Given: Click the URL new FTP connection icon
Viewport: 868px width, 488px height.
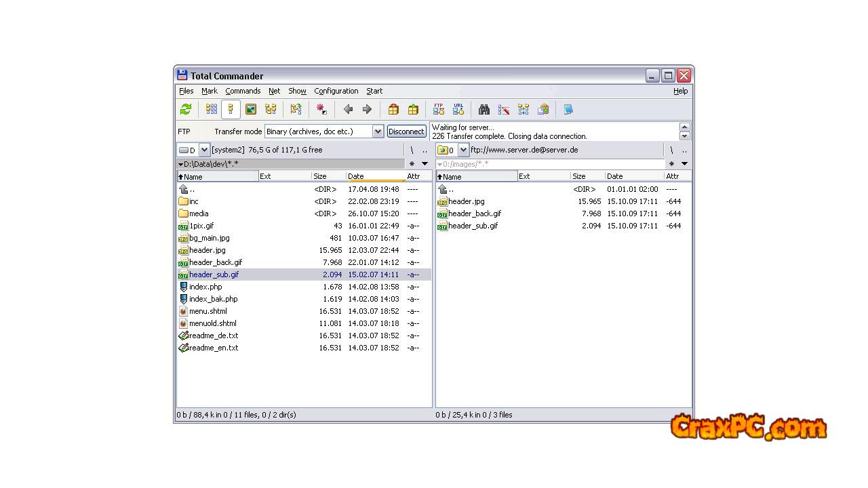Looking at the screenshot, I should click(458, 109).
